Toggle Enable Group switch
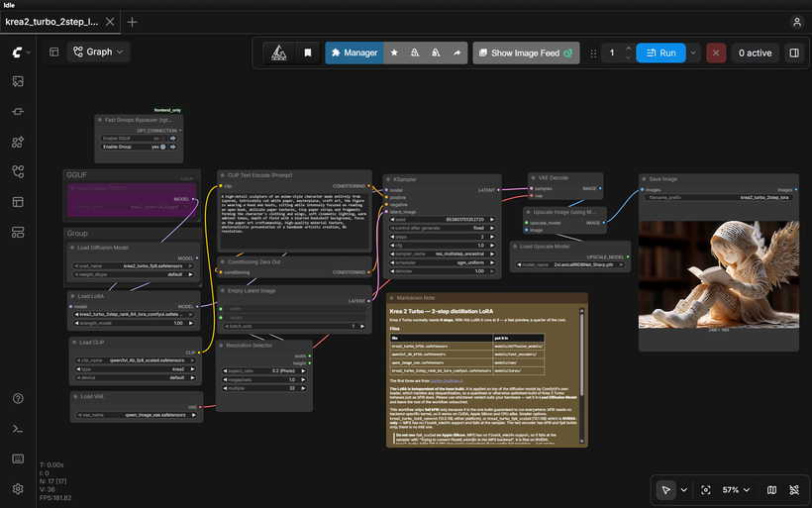The image size is (812, 508). tap(162, 147)
